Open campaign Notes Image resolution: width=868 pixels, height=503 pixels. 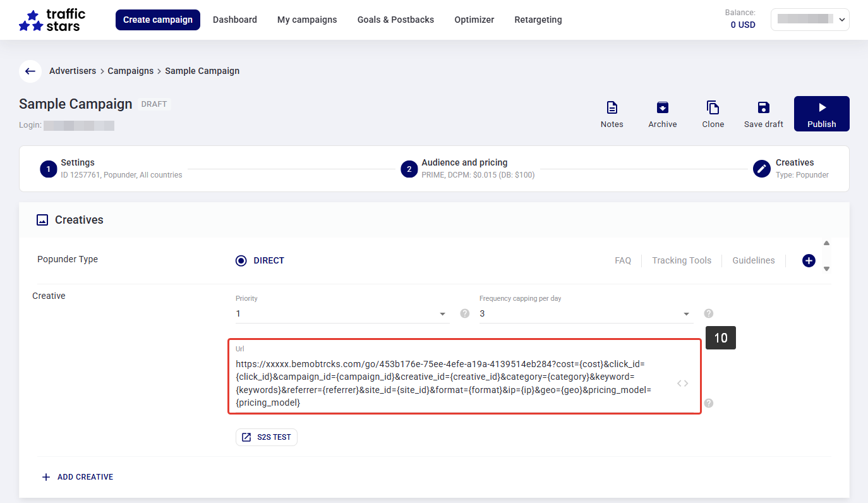[612, 114]
